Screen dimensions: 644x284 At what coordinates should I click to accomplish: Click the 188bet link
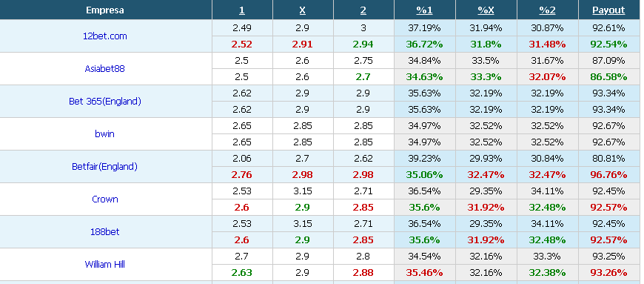pyautogui.click(x=104, y=232)
